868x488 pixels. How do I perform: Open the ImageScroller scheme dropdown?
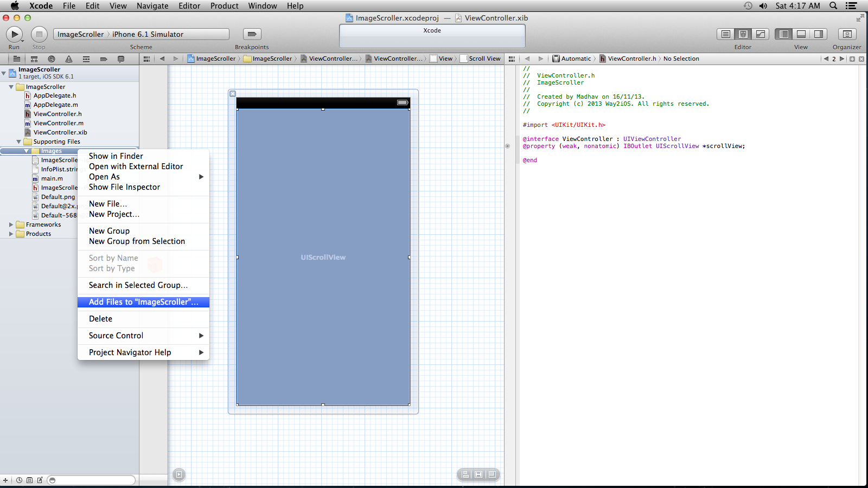[x=81, y=34]
